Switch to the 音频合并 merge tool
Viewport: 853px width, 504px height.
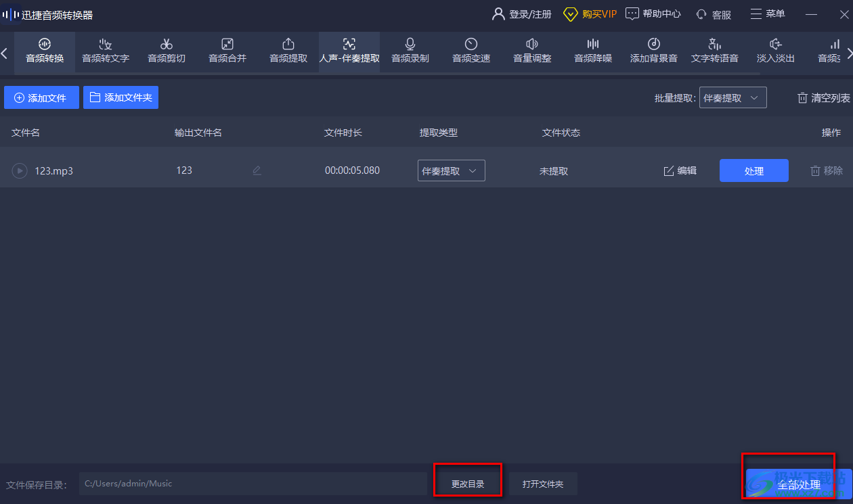tap(227, 51)
